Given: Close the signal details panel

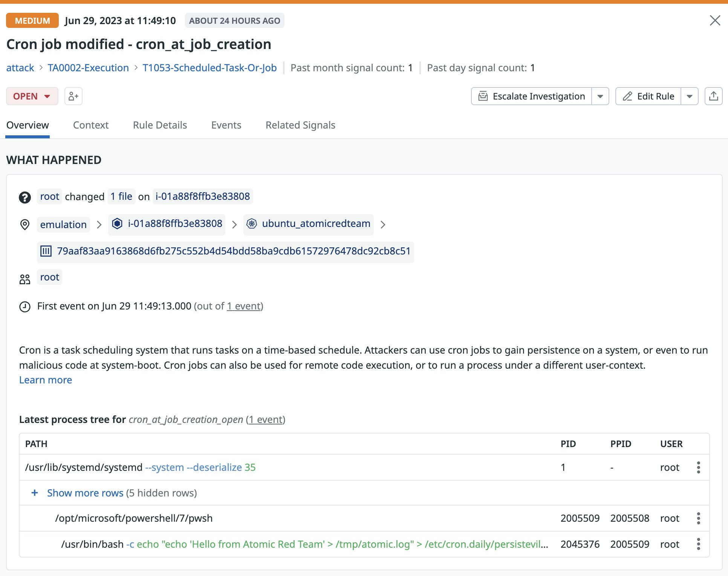Looking at the screenshot, I should click(x=715, y=20).
